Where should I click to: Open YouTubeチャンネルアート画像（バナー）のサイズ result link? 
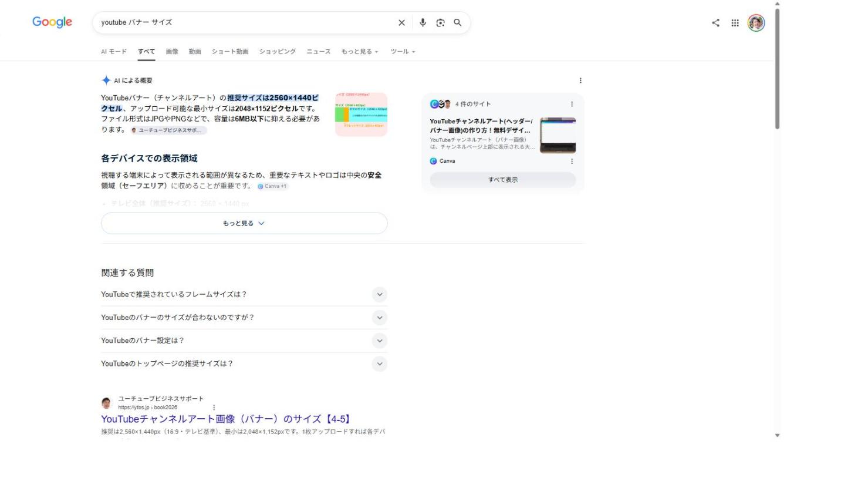point(226,419)
